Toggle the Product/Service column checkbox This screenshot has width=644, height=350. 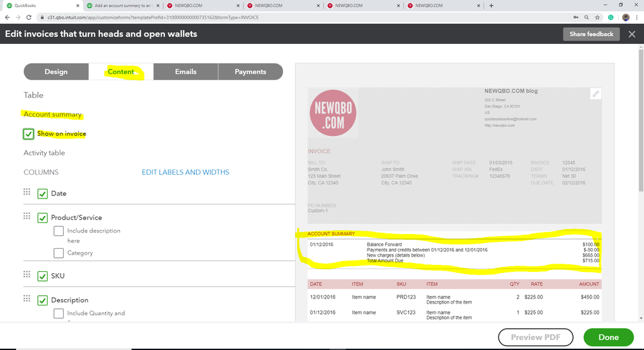coord(43,218)
